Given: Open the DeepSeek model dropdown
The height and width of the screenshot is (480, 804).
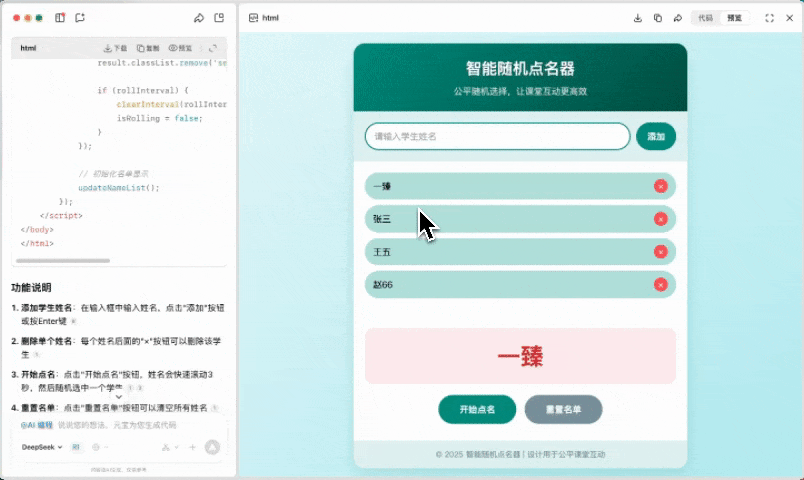Looking at the screenshot, I should 42,447.
